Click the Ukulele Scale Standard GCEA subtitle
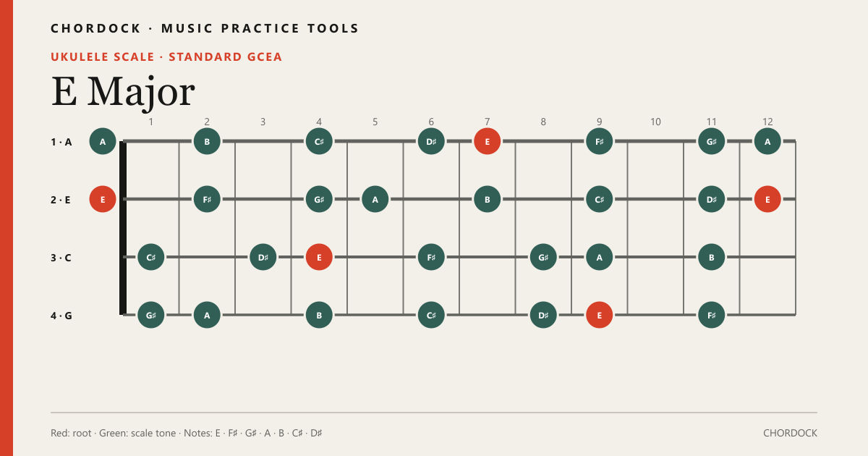 pos(166,56)
